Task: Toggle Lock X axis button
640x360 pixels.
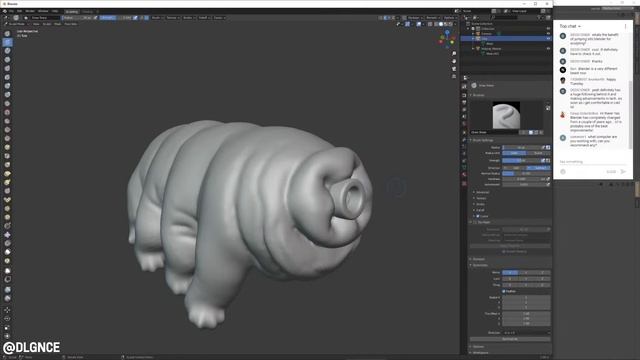Action: point(510,279)
